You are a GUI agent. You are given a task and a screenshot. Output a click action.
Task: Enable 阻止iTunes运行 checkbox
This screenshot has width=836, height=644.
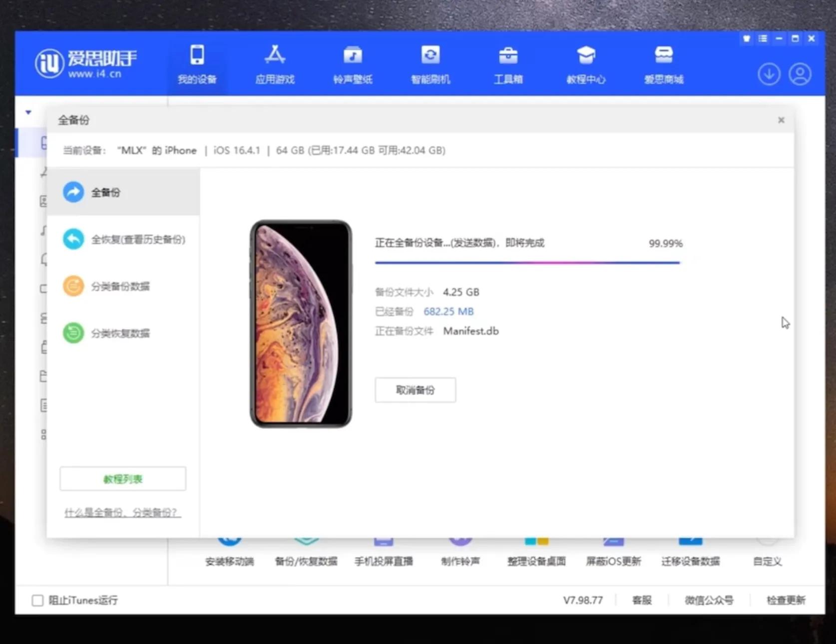[x=37, y=600]
